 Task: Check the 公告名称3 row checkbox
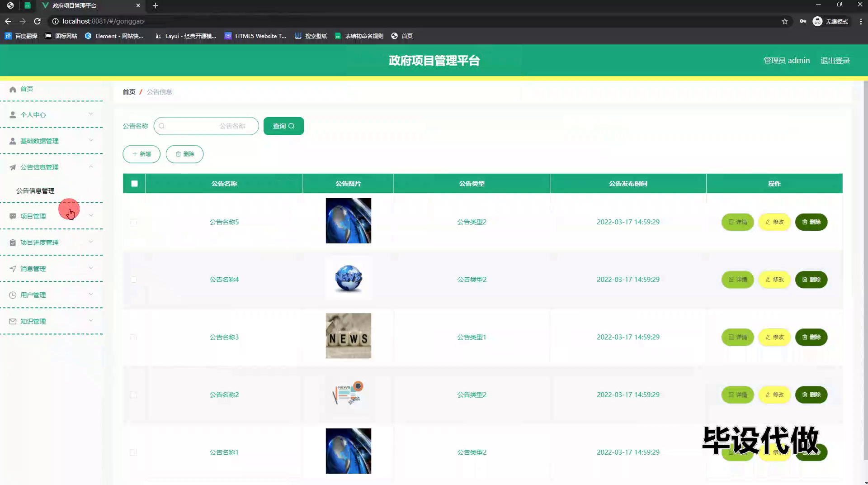point(133,337)
